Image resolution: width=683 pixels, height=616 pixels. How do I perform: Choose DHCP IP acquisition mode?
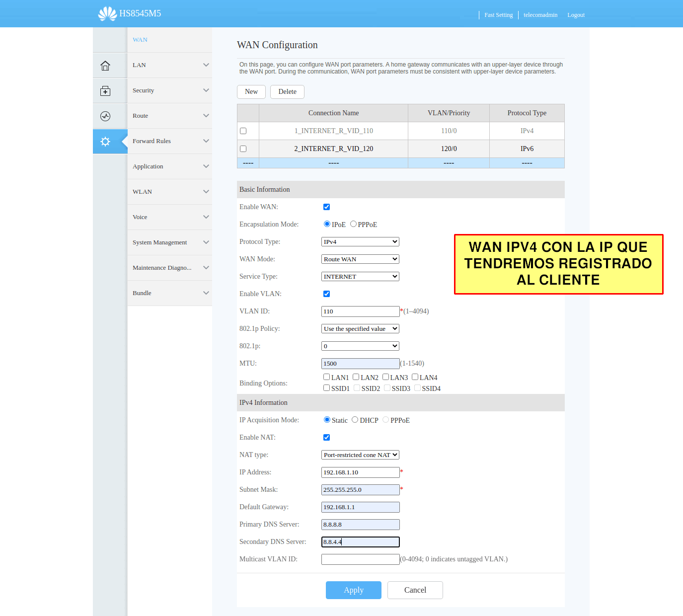355,420
